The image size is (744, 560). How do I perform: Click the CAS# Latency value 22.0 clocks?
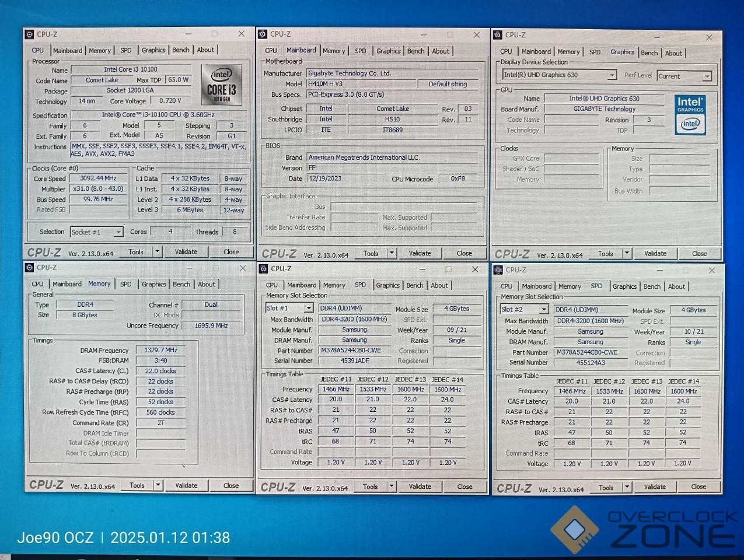[x=161, y=371]
